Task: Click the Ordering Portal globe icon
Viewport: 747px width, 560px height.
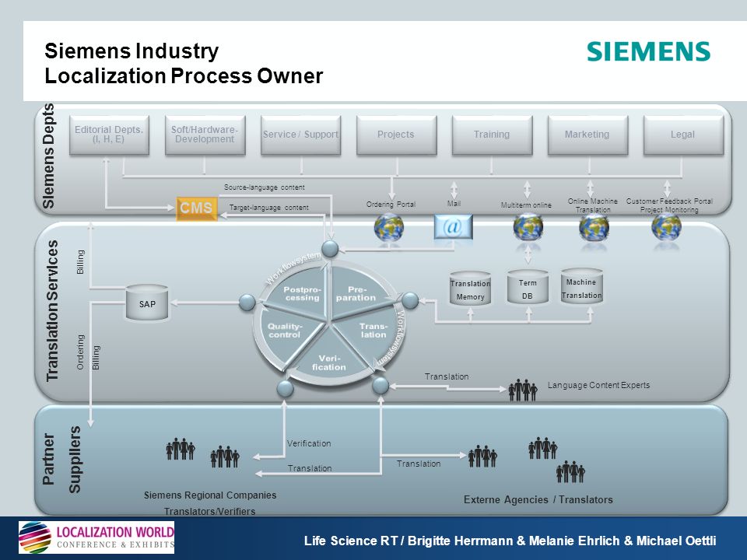Action: (x=389, y=227)
